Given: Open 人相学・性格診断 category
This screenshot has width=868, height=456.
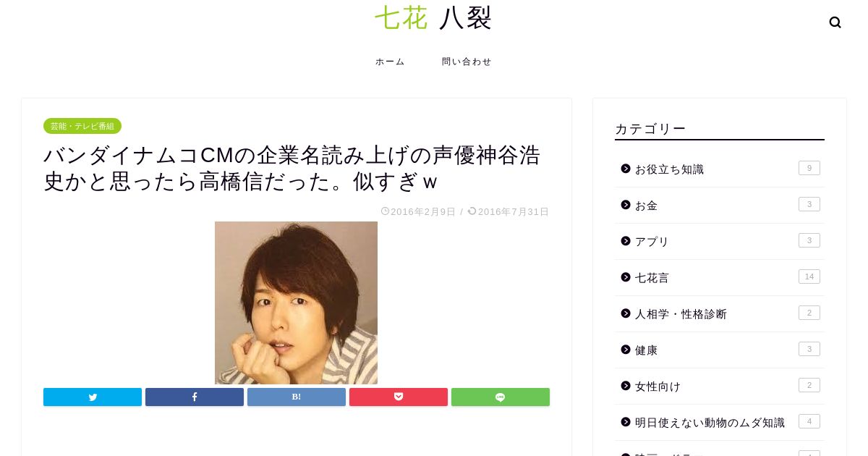Looking at the screenshot, I should tap(720, 314).
